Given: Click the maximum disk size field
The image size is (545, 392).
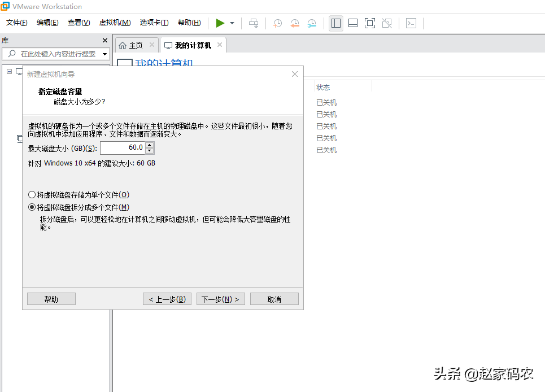Looking at the screenshot, I should click(123, 147).
